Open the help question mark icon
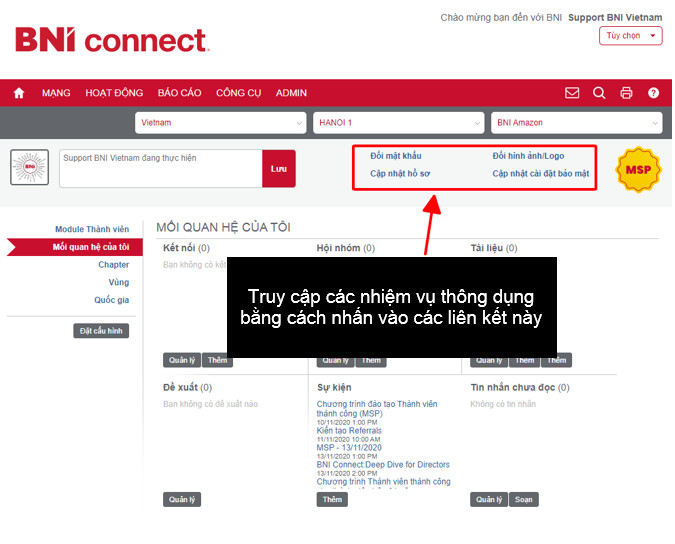 (653, 93)
